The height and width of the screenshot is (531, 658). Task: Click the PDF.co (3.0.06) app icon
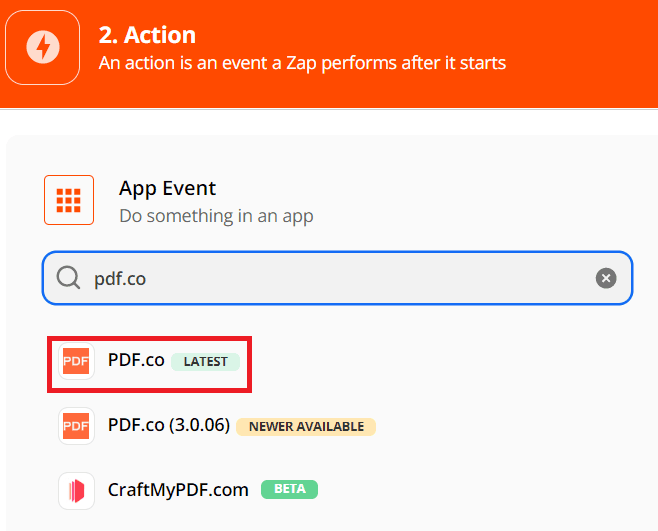76,426
